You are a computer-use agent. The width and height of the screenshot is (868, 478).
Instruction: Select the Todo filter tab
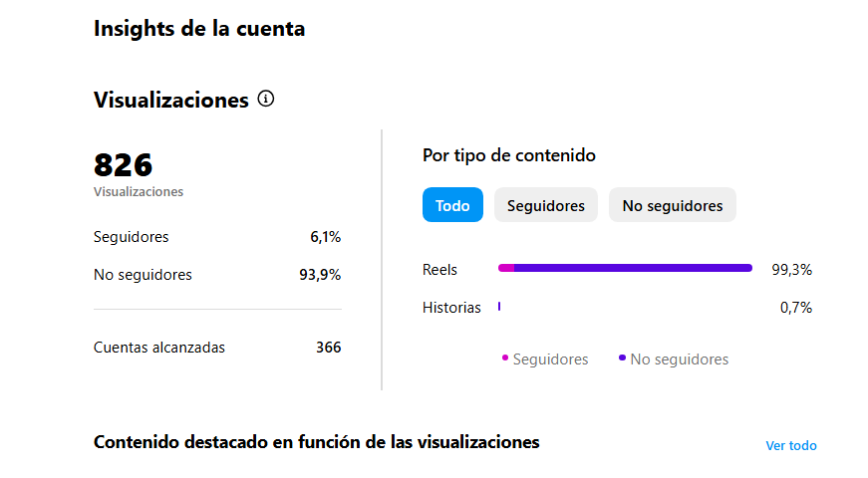452,205
